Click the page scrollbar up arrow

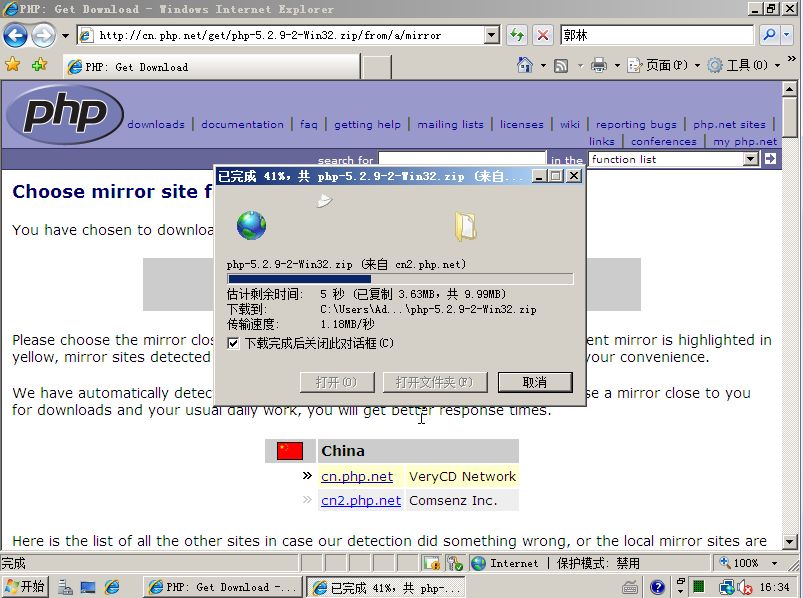[789, 90]
